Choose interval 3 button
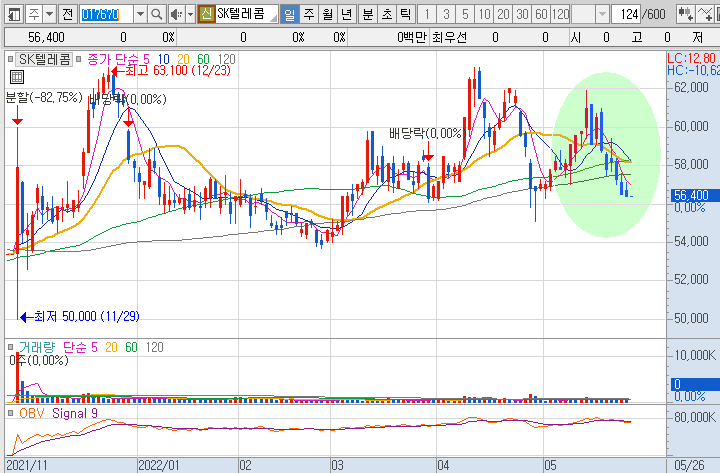 [x=446, y=15]
